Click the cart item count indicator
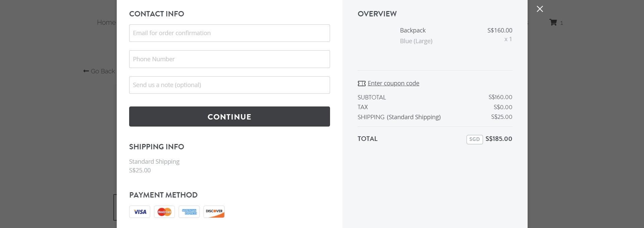Image resolution: width=644 pixels, height=228 pixels. point(561,23)
